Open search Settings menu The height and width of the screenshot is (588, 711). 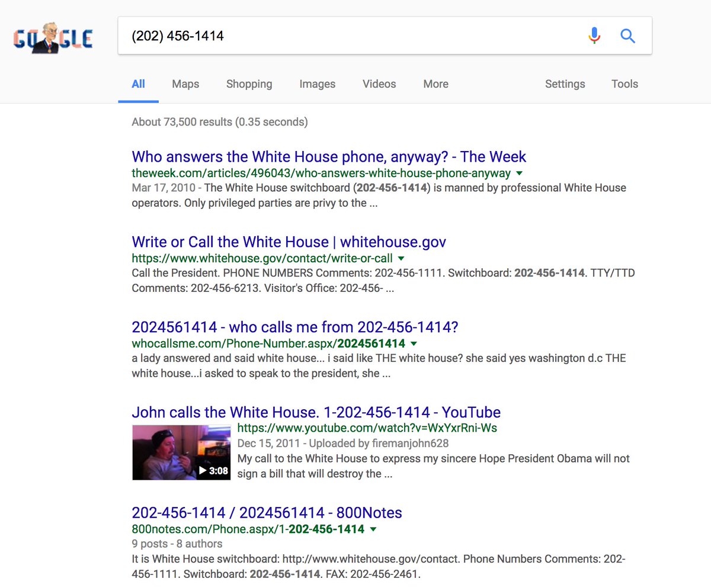pos(565,84)
